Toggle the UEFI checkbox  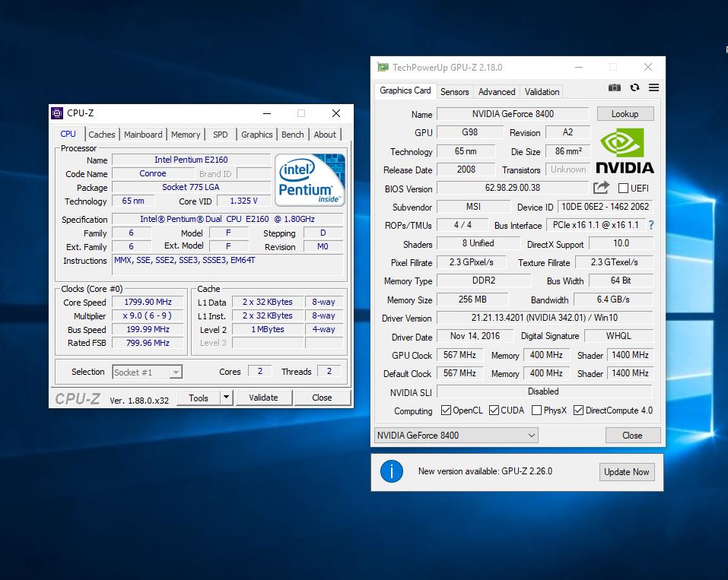tap(623, 188)
